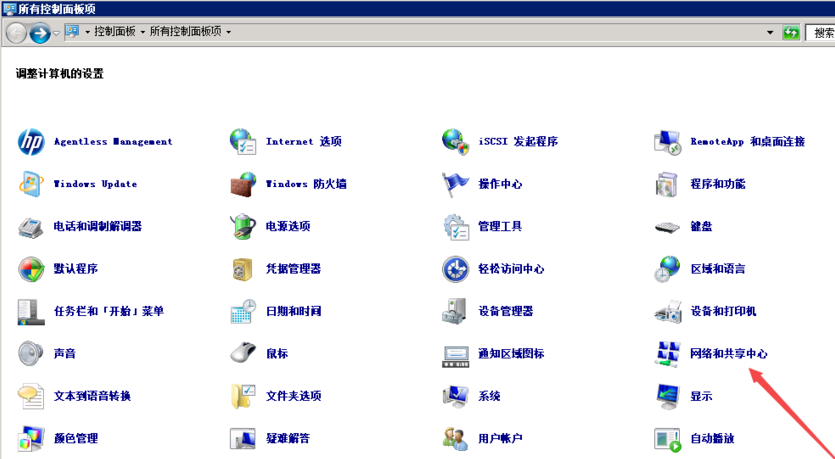Open the address bar history dropdown arrow
The height and width of the screenshot is (459, 835).
[770, 32]
